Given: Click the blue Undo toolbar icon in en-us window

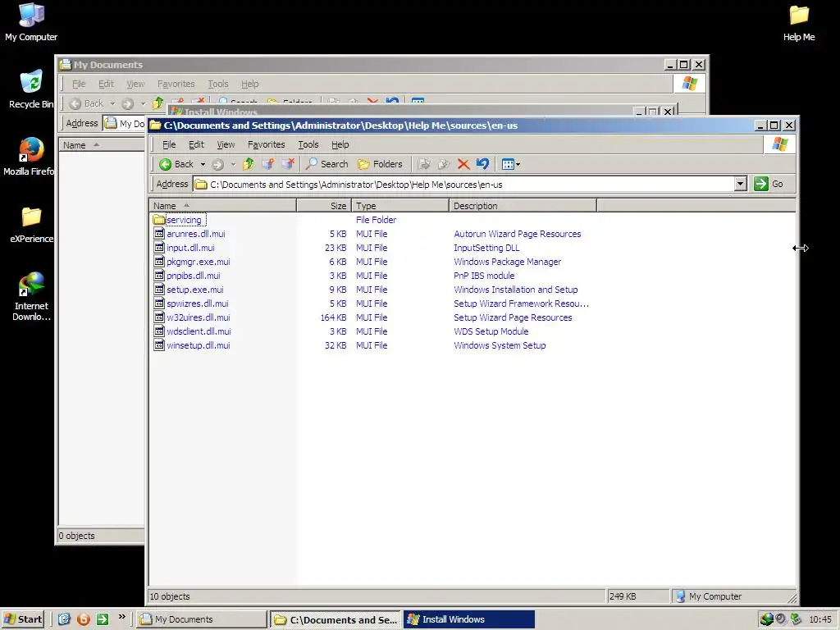Looking at the screenshot, I should coord(482,164).
